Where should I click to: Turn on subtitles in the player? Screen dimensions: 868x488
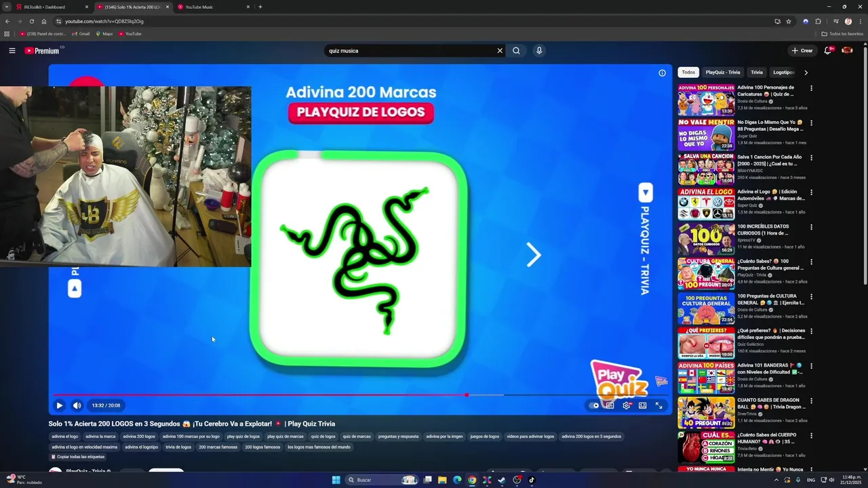[x=610, y=405]
